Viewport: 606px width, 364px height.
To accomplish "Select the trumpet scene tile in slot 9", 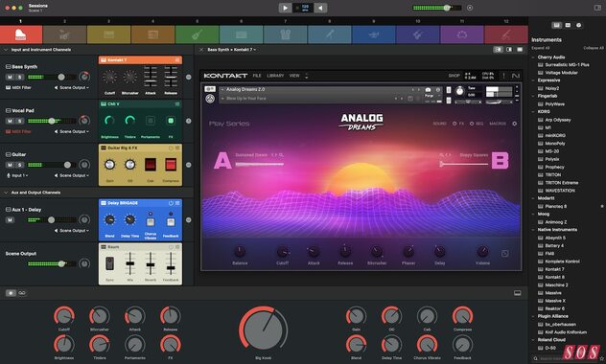I will (x=374, y=34).
